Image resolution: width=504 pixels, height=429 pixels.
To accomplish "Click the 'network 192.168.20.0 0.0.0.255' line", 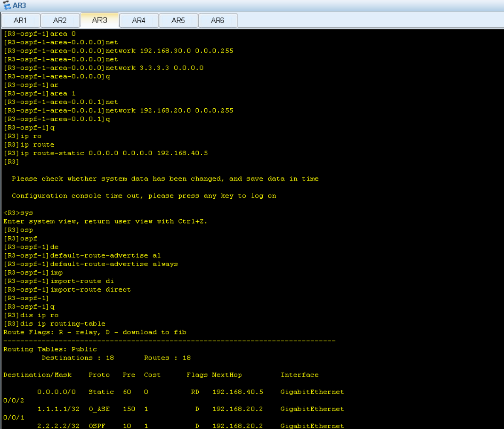I will (118, 110).
